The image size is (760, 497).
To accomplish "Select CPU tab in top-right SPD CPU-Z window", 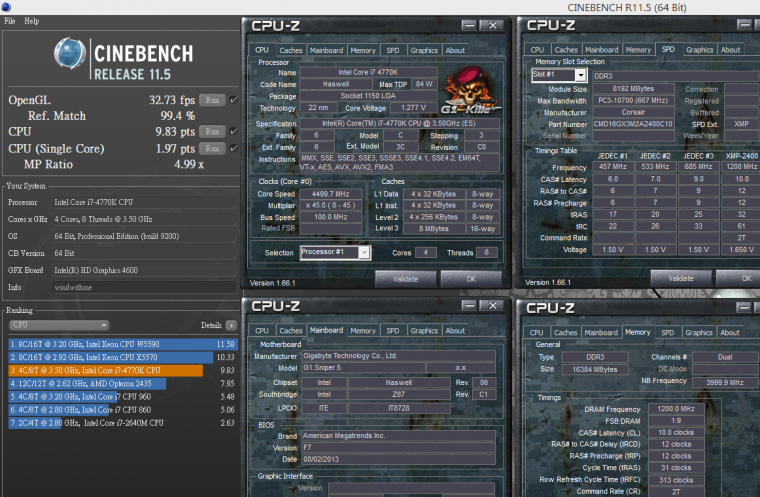I will click(x=537, y=49).
